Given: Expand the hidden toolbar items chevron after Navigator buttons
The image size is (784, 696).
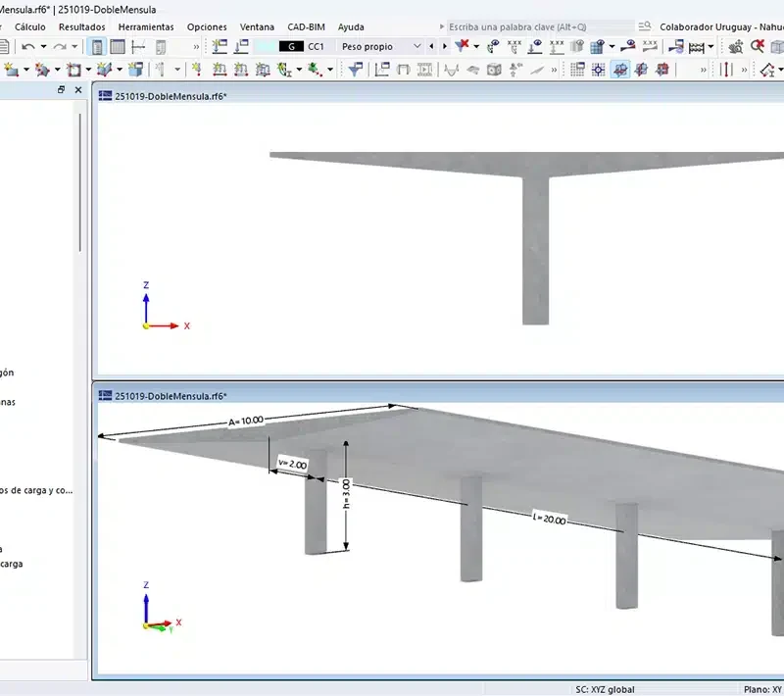Looking at the screenshot, I should (196, 47).
